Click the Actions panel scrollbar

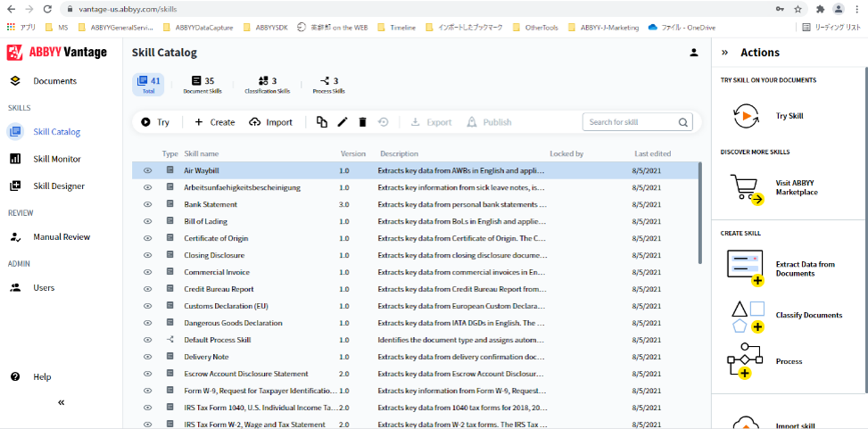(x=866, y=230)
